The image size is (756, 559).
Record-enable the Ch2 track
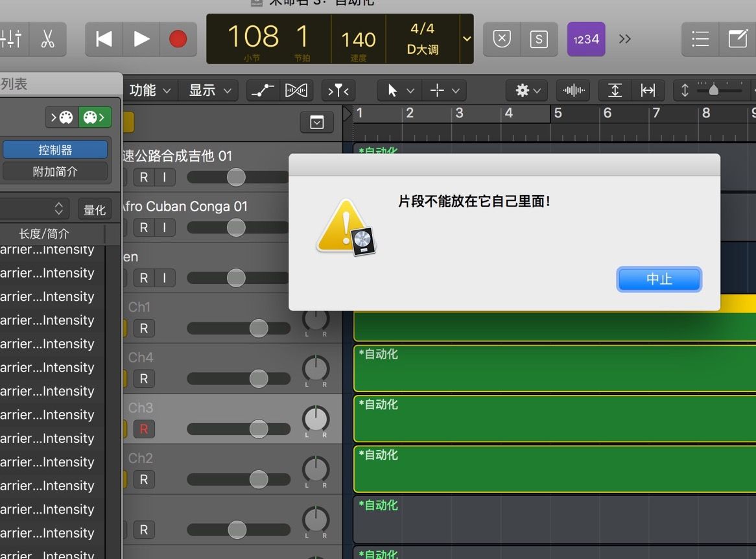(x=144, y=479)
